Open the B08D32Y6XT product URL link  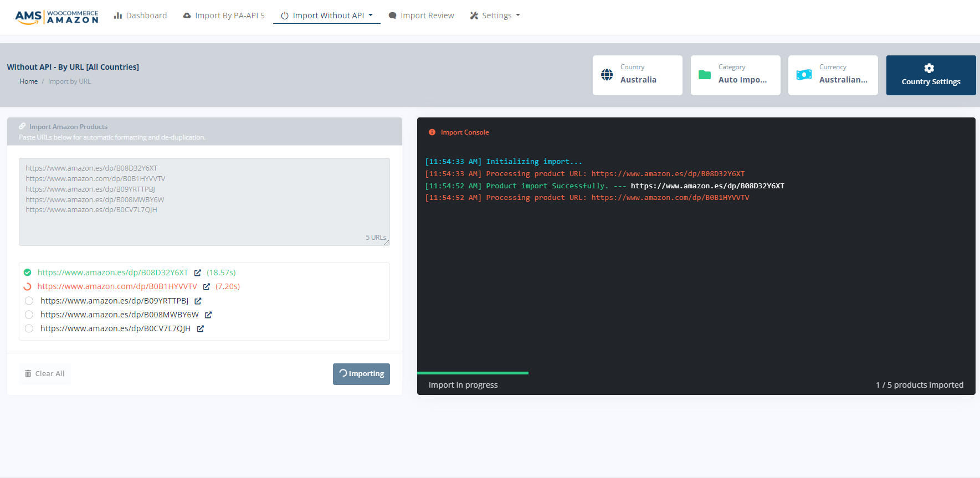click(113, 273)
